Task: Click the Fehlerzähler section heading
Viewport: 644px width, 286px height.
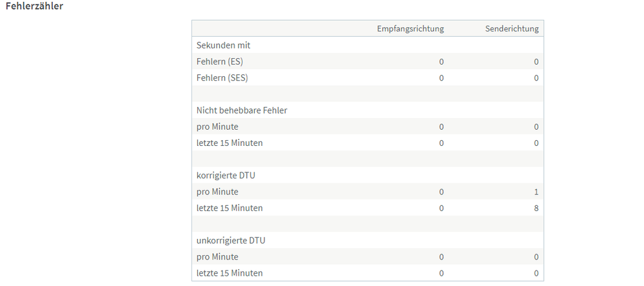Action: pyautogui.click(x=34, y=6)
